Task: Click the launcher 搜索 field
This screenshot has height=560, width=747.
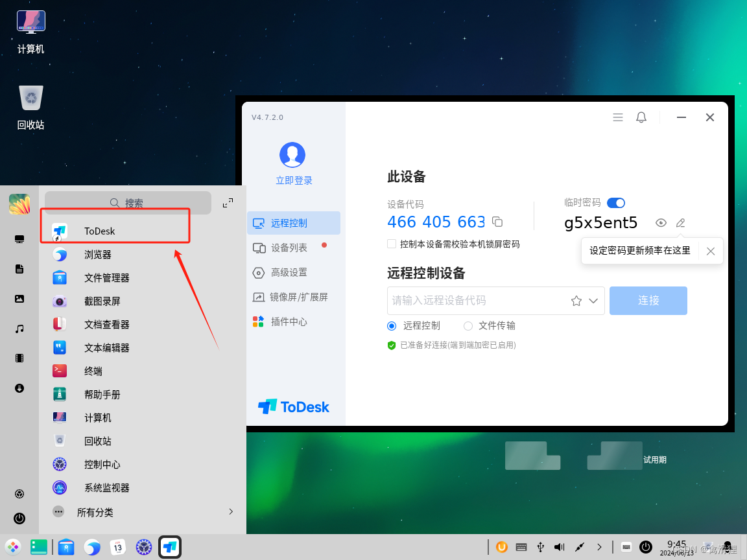Action: coord(128,203)
